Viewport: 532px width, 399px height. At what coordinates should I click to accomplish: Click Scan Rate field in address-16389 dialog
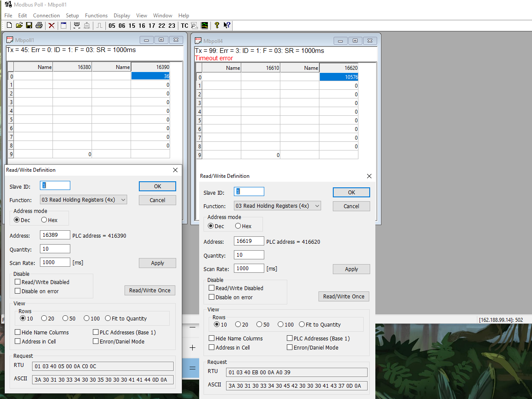[55, 262]
